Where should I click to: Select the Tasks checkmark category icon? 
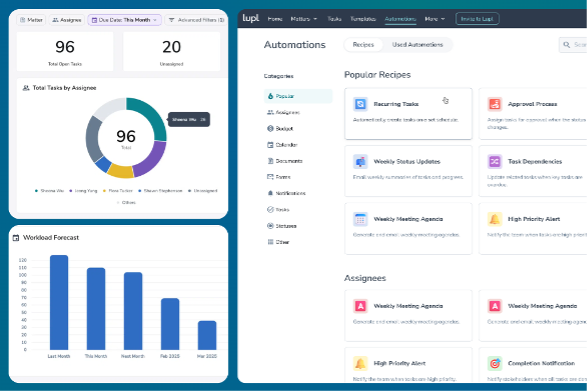270,209
